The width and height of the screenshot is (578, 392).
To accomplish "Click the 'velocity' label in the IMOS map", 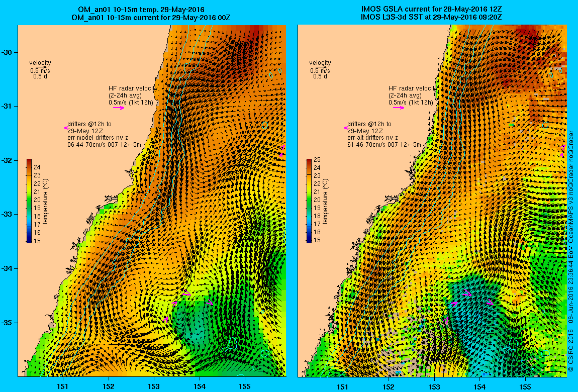I will click(320, 63).
